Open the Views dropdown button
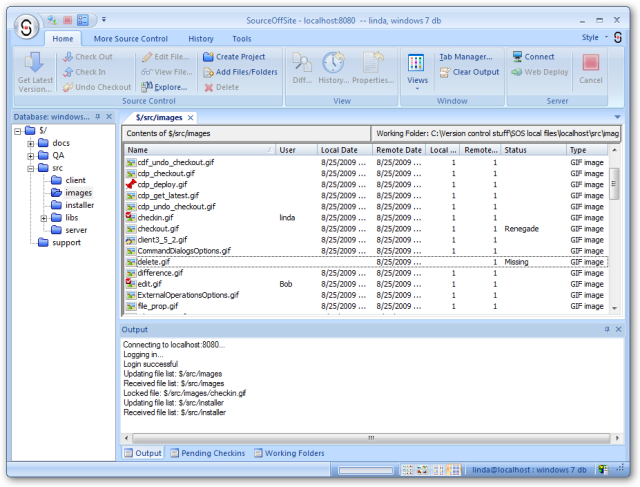640x487 pixels. (418, 71)
